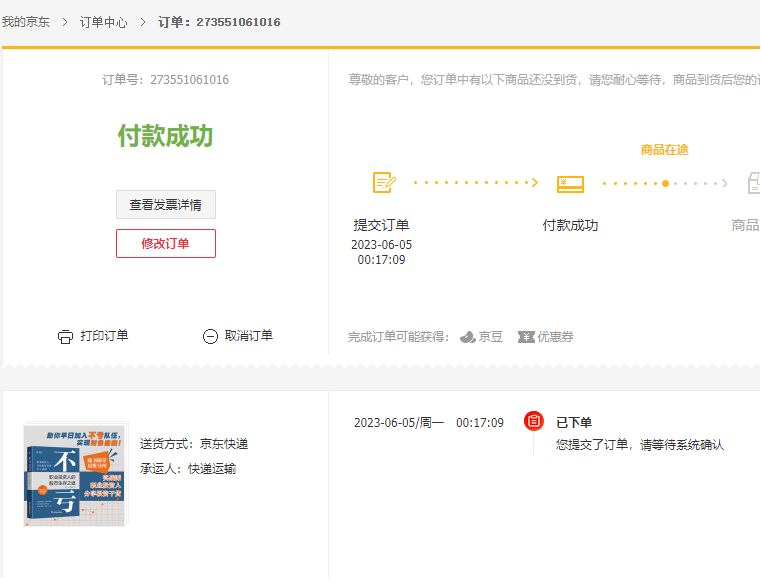Click the greyed-out delivery step icon
This screenshot has height=583, width=761.
753,183
